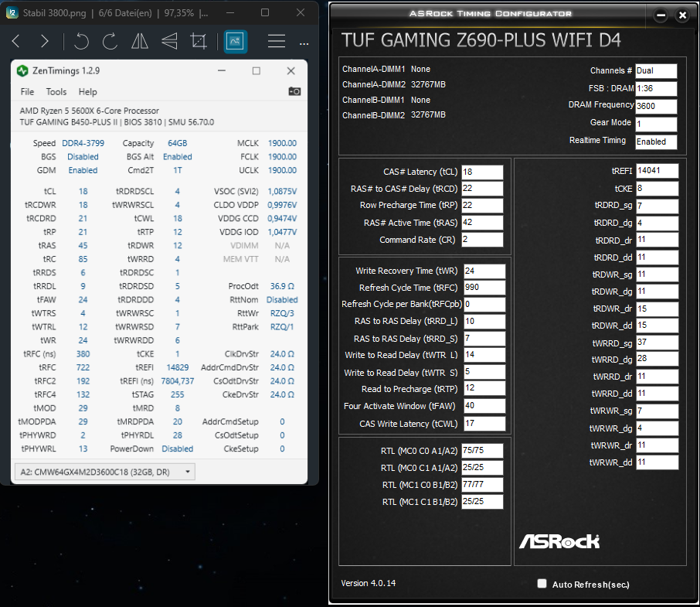Open ZenTimings Tools menu

click(56, 91)
